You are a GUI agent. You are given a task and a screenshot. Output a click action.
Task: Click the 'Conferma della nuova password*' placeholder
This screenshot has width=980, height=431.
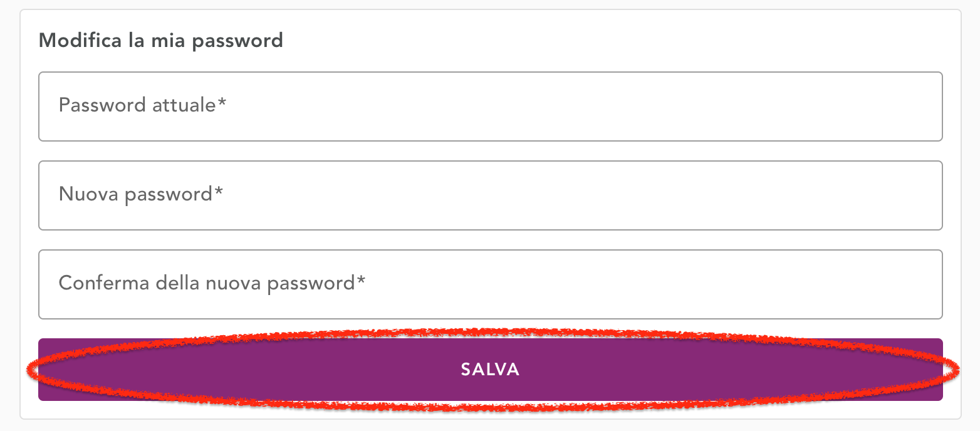click(x=212, y=283)
